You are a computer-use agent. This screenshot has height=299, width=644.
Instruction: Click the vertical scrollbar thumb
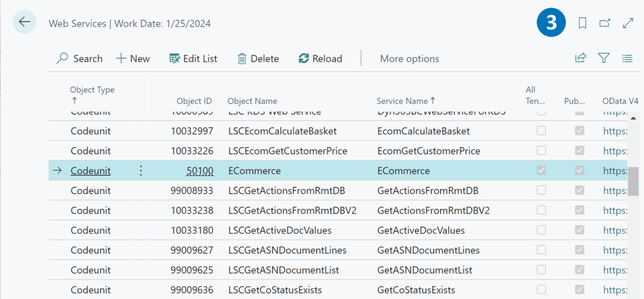[635, 181]
